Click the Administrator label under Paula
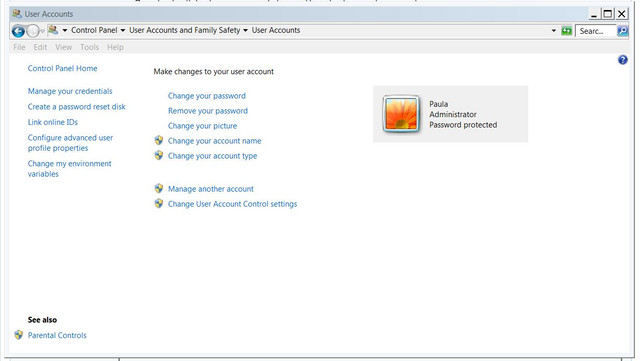The width and height of the screenshot is (640, 361). [x=453, y=114]
